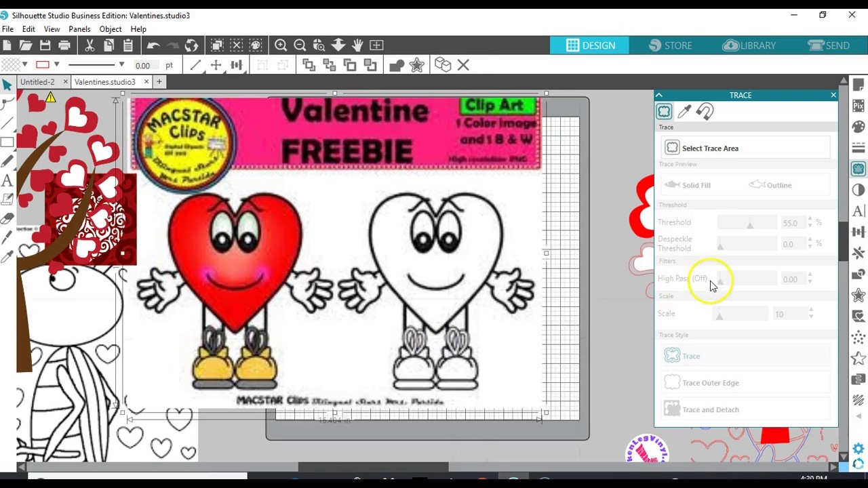
Task: Open the Object menu
Action: point(111,29)
